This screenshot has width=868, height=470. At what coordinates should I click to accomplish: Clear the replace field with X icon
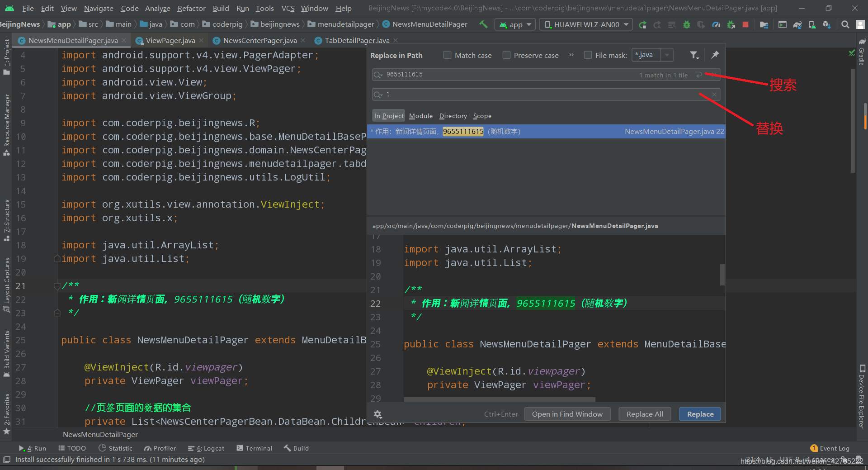tap(714, 95)
